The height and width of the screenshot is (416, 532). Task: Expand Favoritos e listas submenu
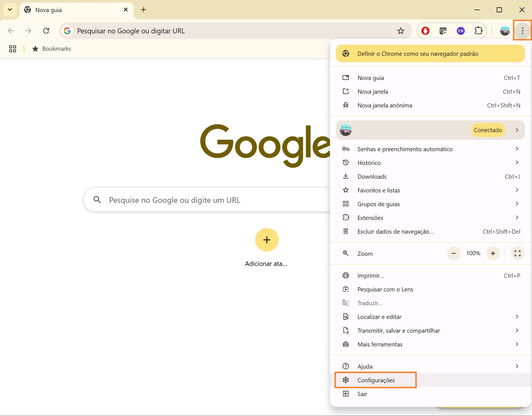pos(431,190)
